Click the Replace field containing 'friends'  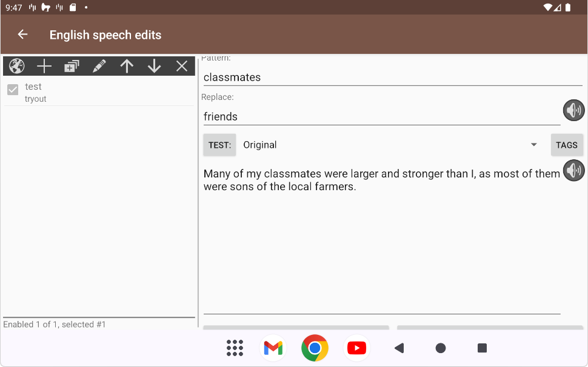click(381, 116)
